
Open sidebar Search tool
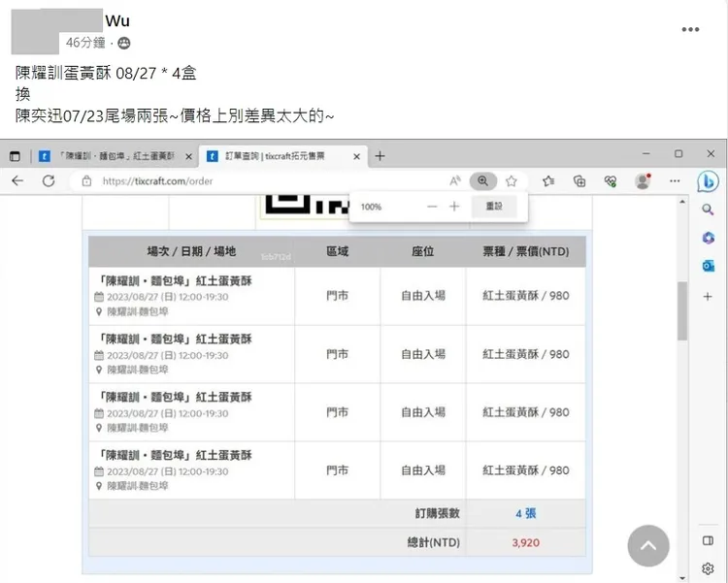[708, 210]
